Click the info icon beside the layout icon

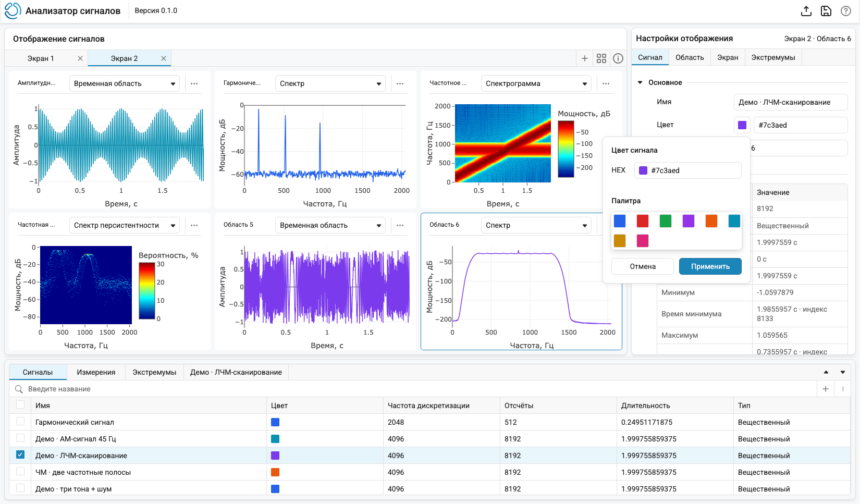618,58
